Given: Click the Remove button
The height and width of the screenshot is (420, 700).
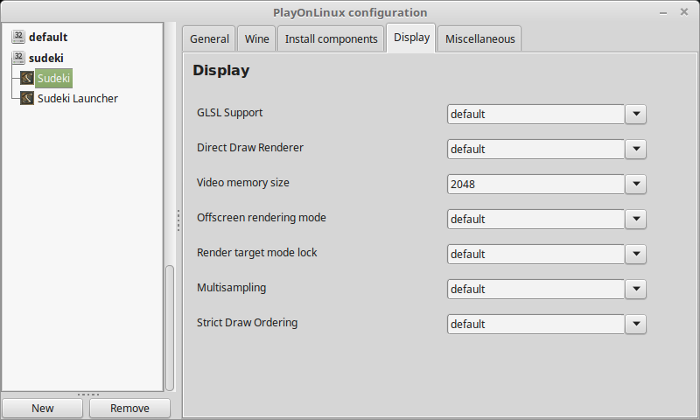Looking at the screenshot, I should tap(130, 408).
